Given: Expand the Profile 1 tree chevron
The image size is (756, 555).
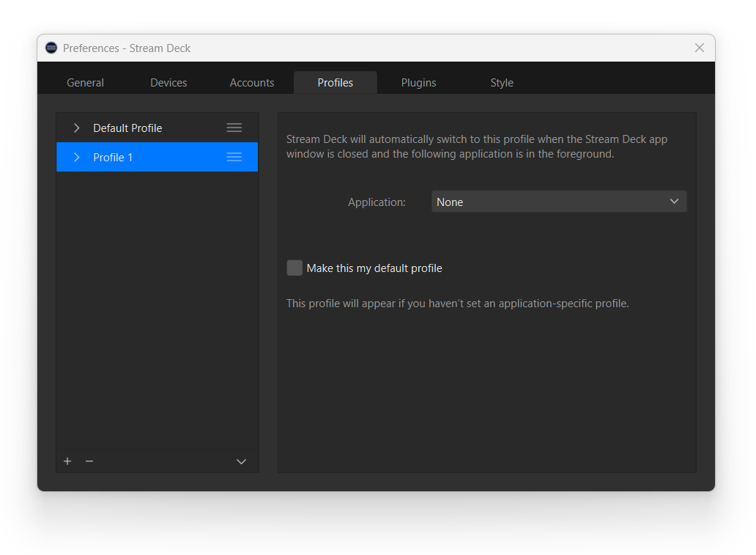Looking at the screenshot, I should coord(76,158).
